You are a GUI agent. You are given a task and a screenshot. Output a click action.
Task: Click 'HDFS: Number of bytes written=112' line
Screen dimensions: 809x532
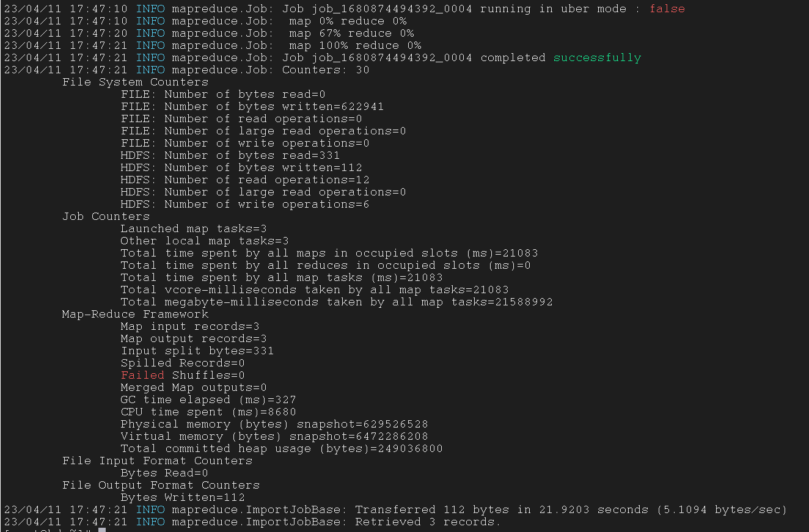click(x=241, y=168)
